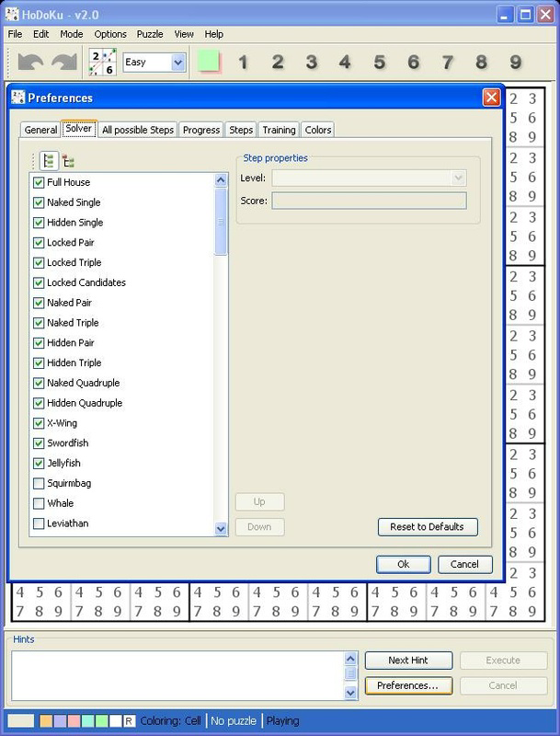Select digit 2 in the toolbar
Viewport: 560px width, 736px height.
click(277, 62)
